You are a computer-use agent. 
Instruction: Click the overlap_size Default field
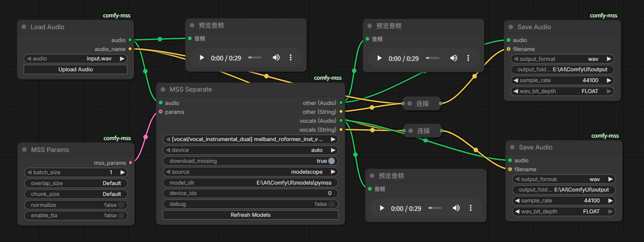pos(75,183)
